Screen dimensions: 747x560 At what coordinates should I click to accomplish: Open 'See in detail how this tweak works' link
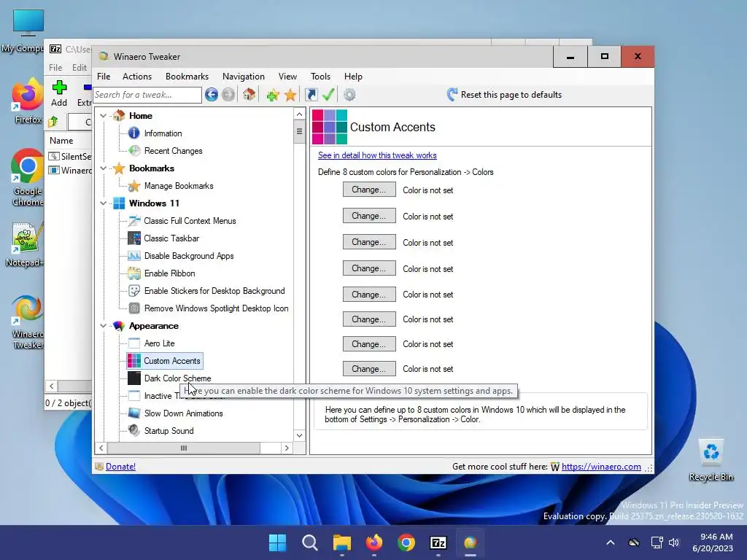click(377, 155)
